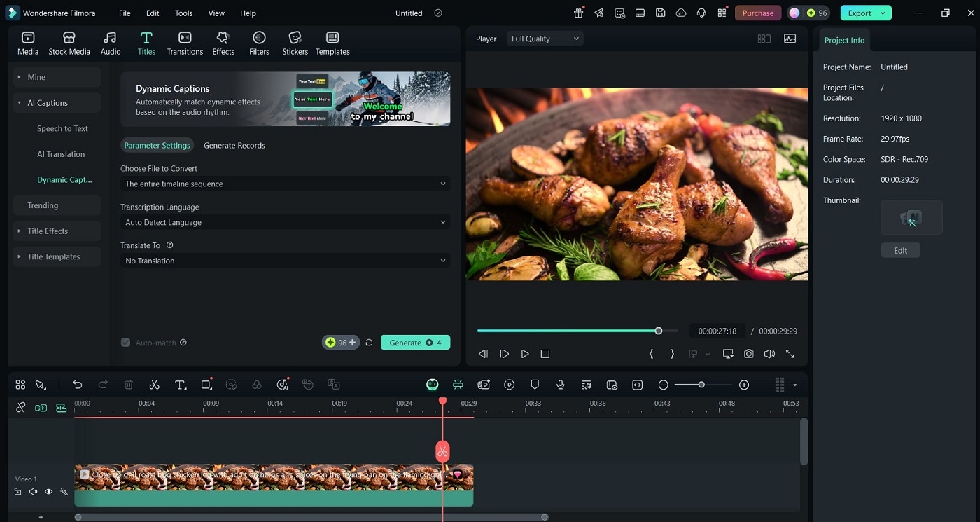The width and height of the screenshot is (980, 522).
Task: Select AI Translation
Action: [61, 154]
